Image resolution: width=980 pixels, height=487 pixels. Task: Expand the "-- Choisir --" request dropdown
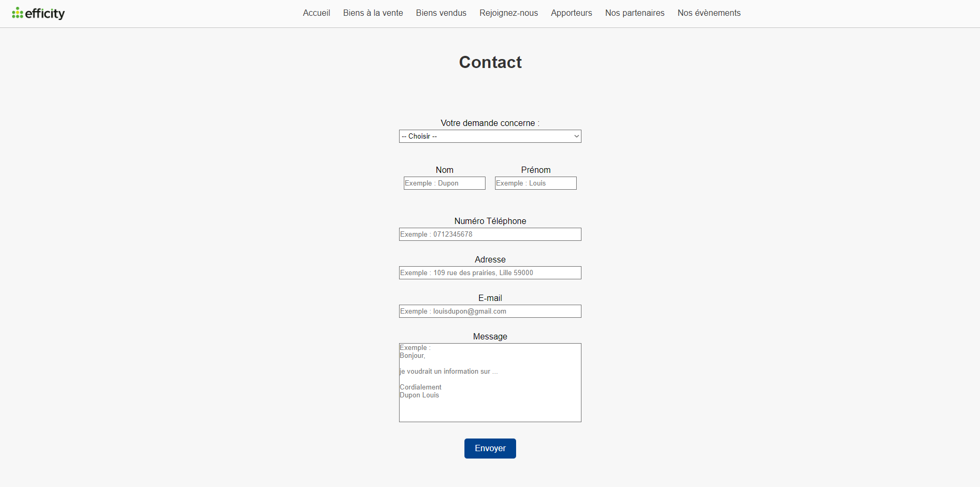pos(490,137)
